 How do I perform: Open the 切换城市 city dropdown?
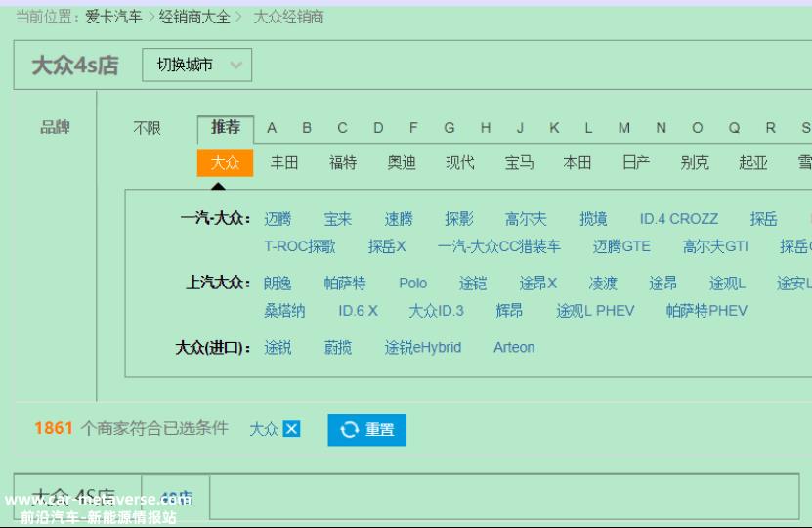coord(196,65)
